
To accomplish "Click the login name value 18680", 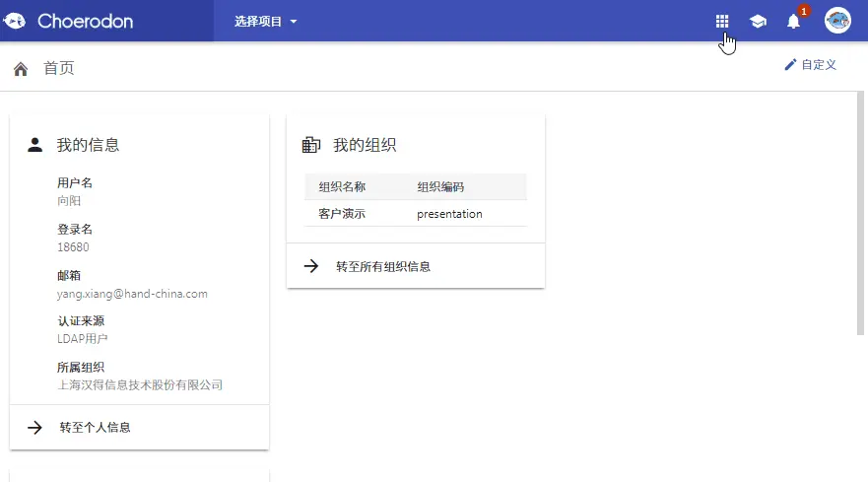I will coord(73,247).
